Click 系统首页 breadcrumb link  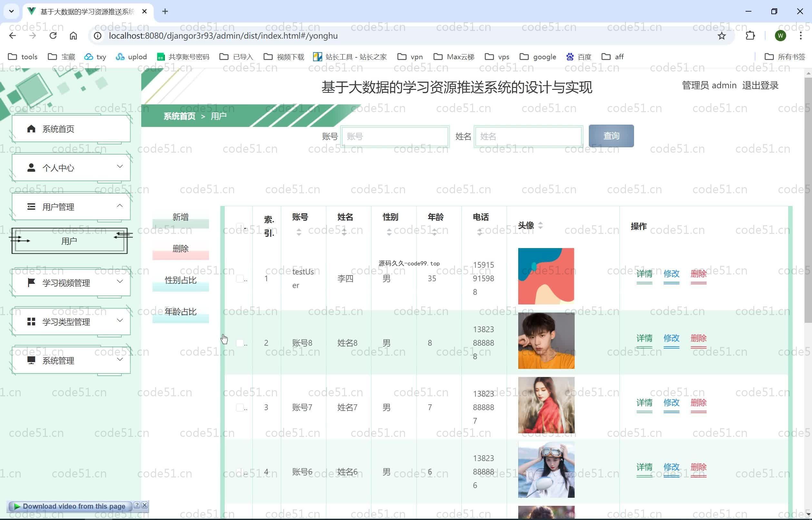coord(179,116)
